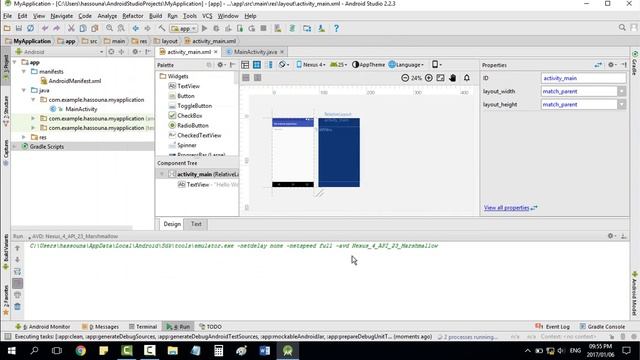This screenshot has height=360, width=640.
Task: Open the Android Monitor tool window
Action: coord(43,327)
